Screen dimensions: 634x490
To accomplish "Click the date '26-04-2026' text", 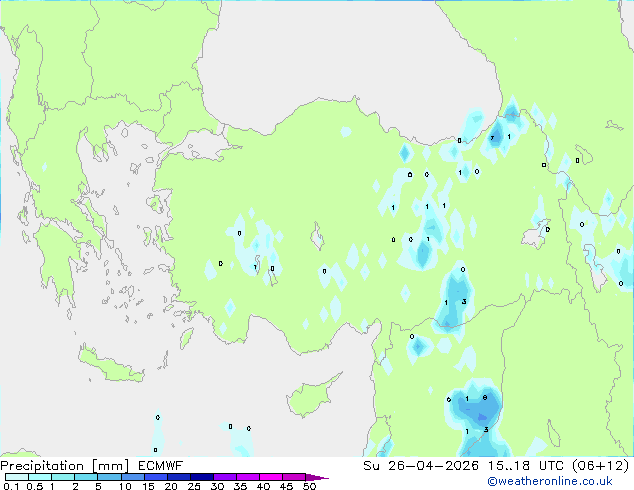I will coord(433,466).
